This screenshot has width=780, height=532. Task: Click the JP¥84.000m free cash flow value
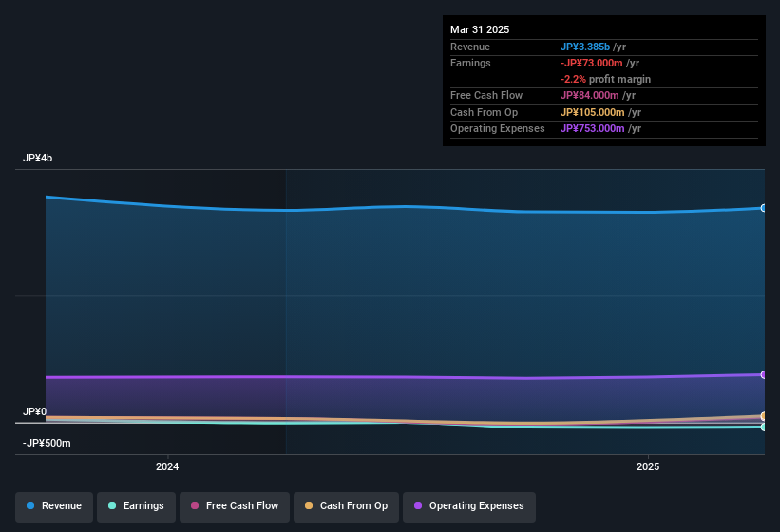589,95
